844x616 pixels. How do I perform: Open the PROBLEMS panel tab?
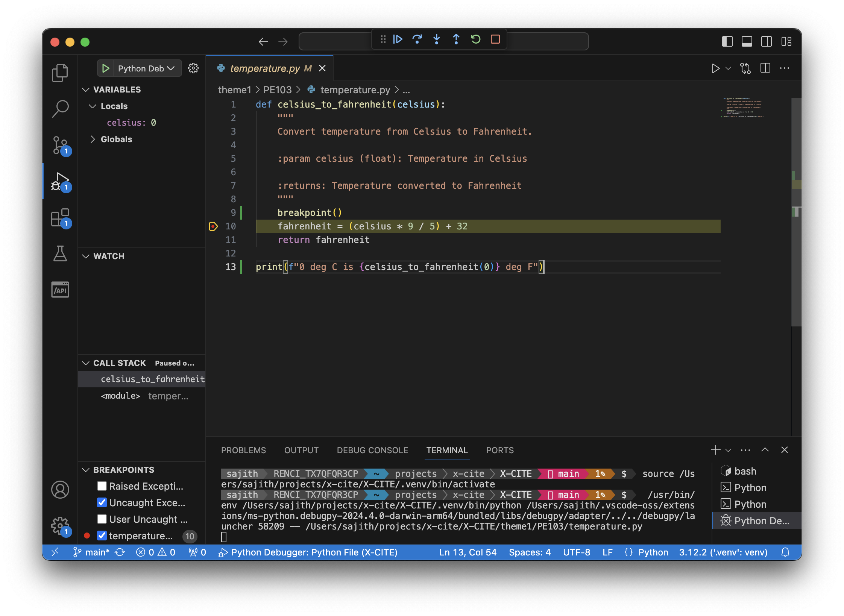pyautogui.click(x=243, y=450)
